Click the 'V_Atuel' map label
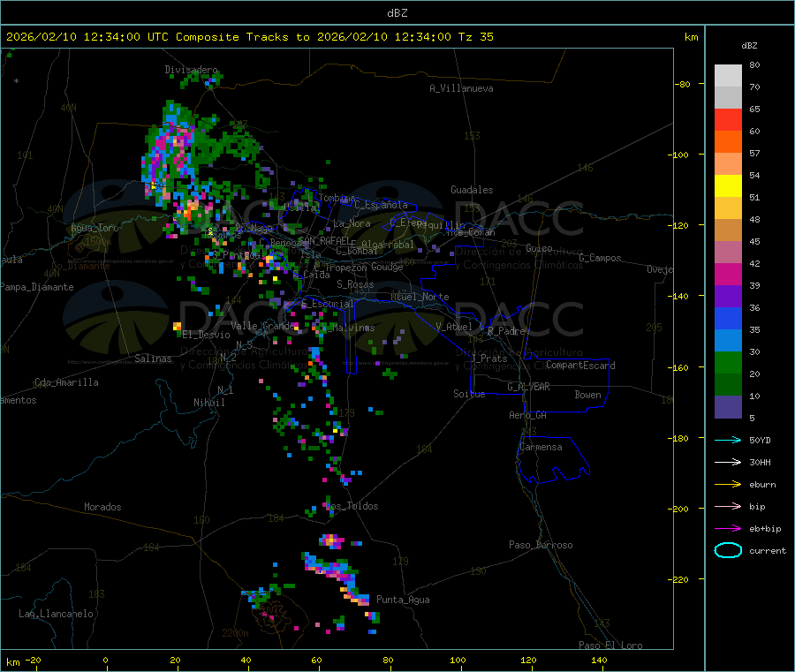This screenshot has height=672, width=795. (454, 327)
